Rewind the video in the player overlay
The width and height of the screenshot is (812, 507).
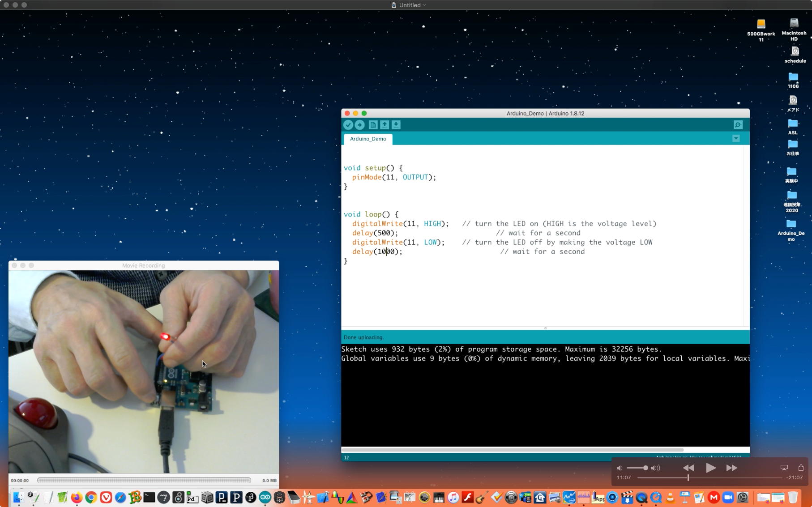pyautogui.click(x=688, y=468)
